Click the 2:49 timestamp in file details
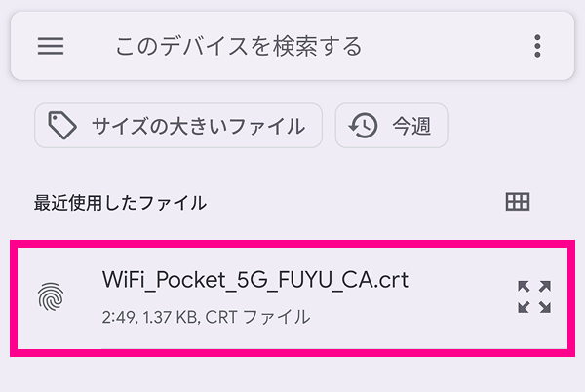 (x=119, y=317)
